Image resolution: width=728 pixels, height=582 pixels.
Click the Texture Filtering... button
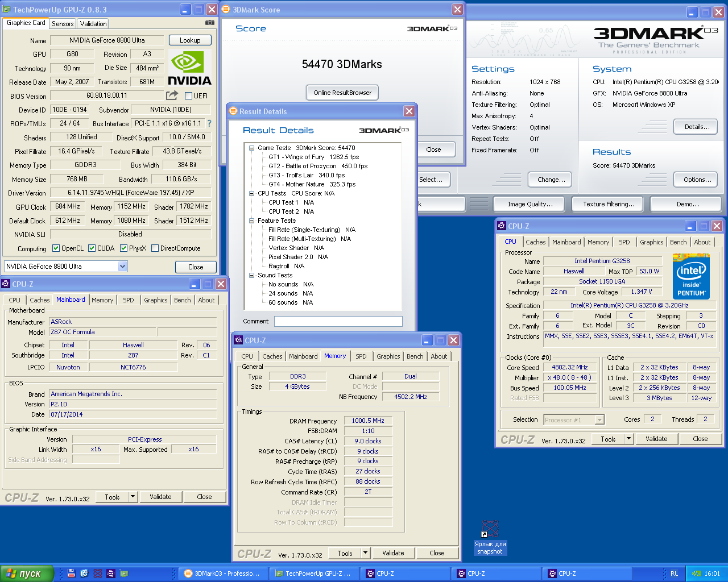(609, 204)
